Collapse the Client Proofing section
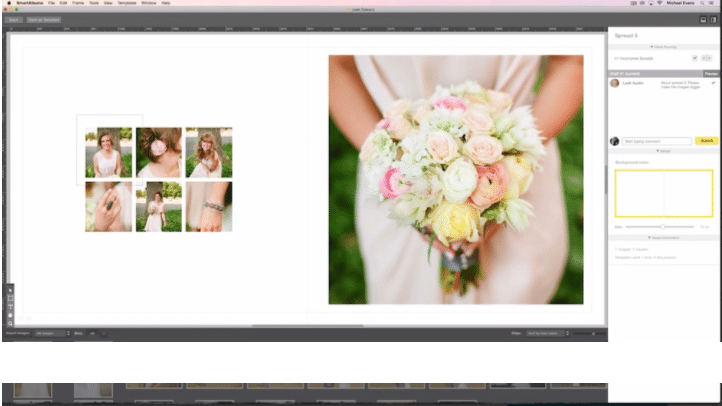Image resolution: width=722 pixels, height=406 pixels. coord(663,47)
